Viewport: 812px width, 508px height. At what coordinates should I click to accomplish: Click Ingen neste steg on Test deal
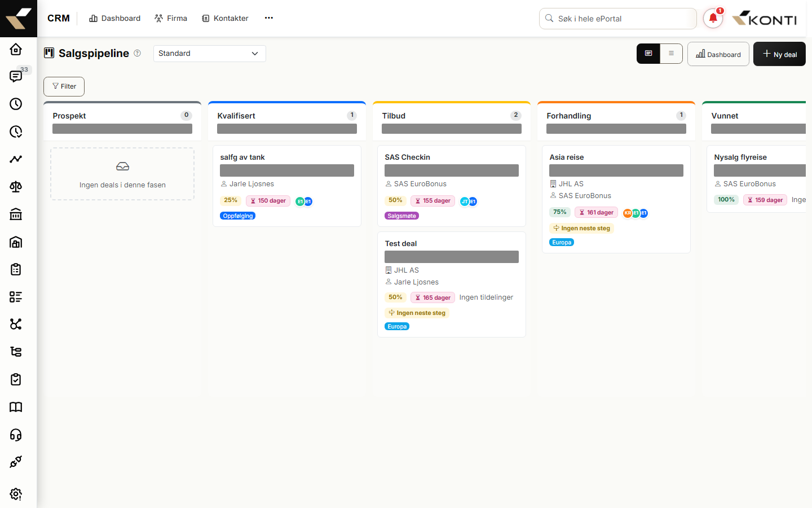[417, 313]
